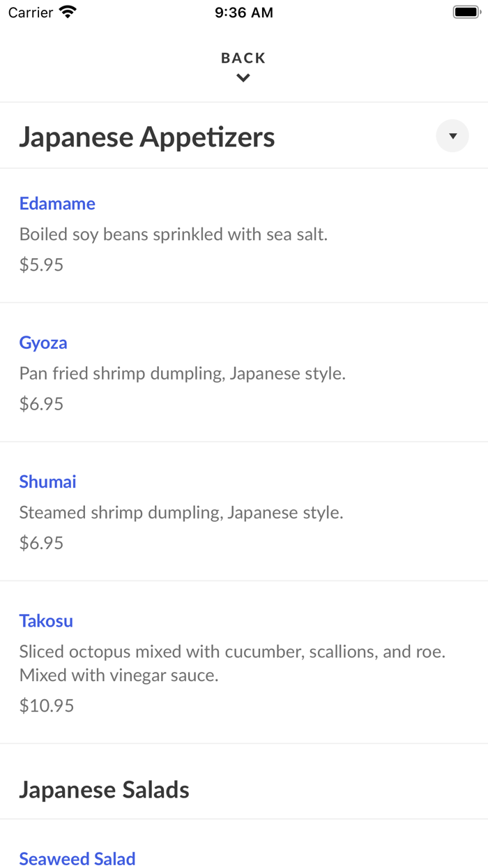The width and height of the screenshot is (488, 868).
Task: Tap the Japanese Appetizers section header
Action: 147,136
